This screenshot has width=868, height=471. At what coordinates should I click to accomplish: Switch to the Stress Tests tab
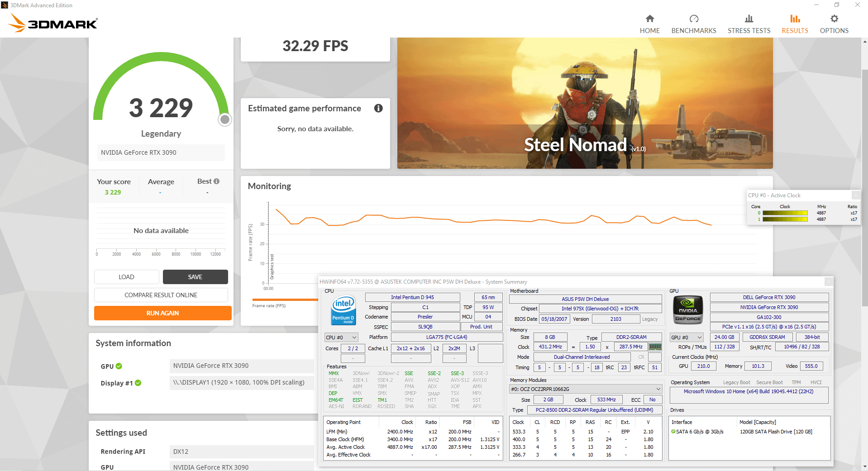click(x=749, y=19)
